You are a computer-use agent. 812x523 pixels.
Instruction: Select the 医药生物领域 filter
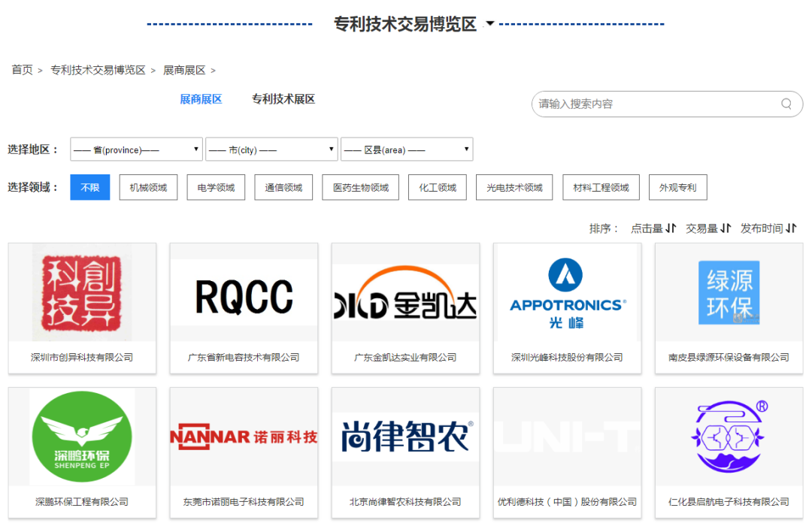[x=360, y=187]
